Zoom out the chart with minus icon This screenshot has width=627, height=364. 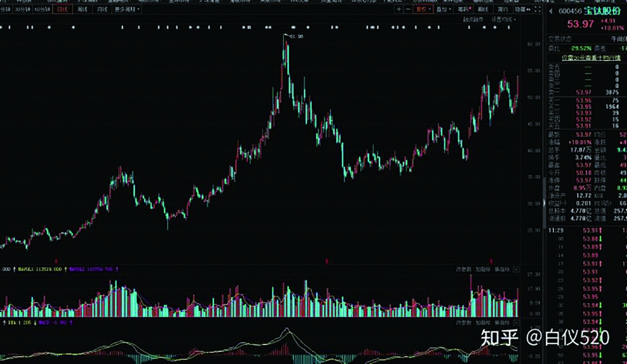(408, 9)
